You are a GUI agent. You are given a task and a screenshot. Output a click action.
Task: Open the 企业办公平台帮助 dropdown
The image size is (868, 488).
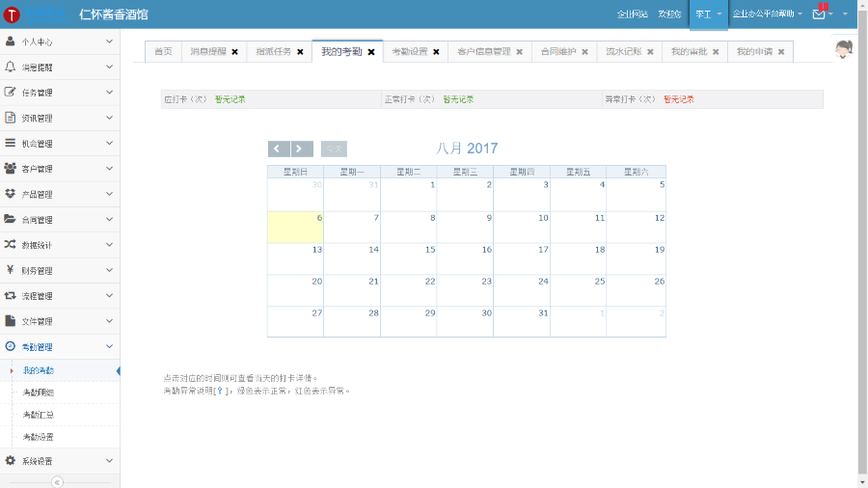click(768, 14)
